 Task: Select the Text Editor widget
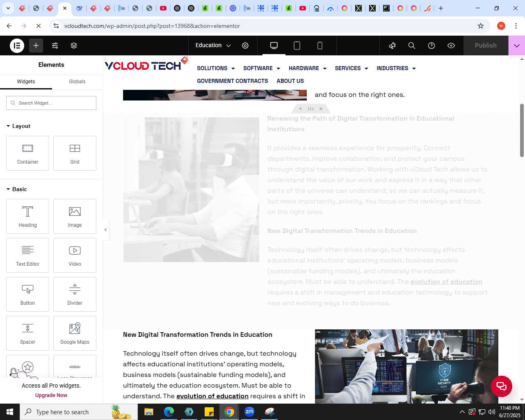click(x=27, y=255)
